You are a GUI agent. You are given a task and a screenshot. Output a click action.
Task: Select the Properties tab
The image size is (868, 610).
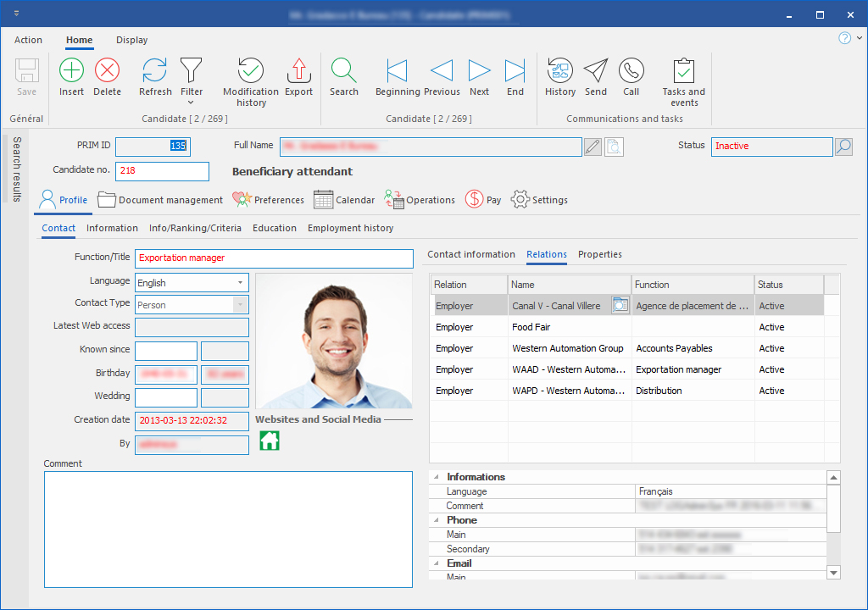(599, 254)
